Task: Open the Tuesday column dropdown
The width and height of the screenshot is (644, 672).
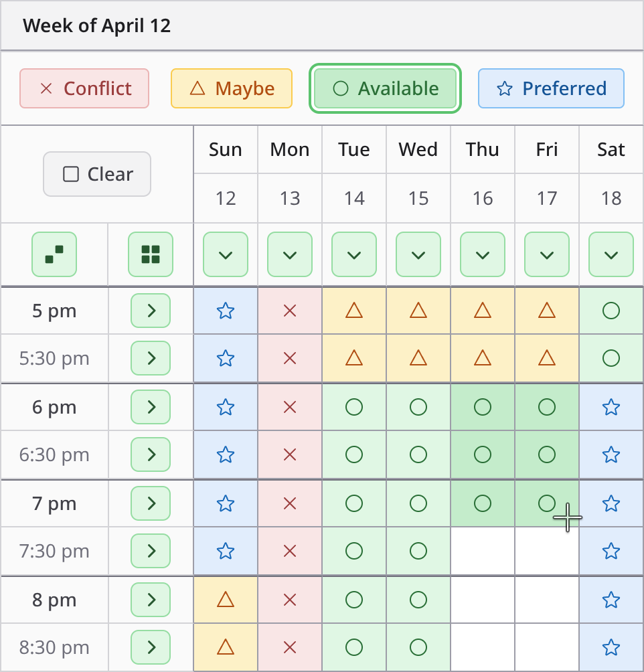Action: point(354,254)
